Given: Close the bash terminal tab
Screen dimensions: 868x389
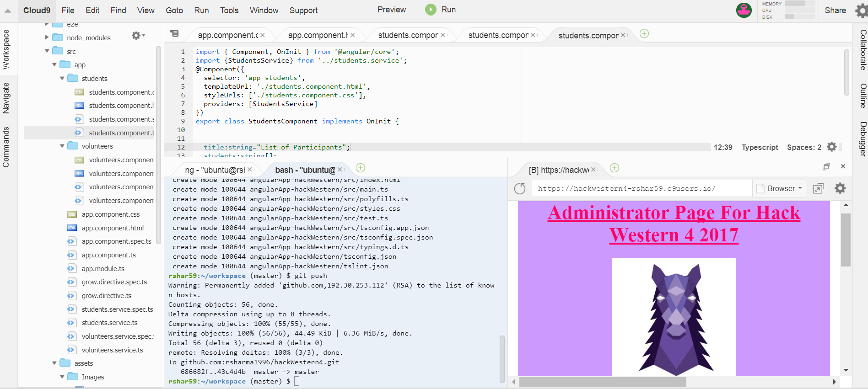Looking at the screenshot, I should point(340,170).
